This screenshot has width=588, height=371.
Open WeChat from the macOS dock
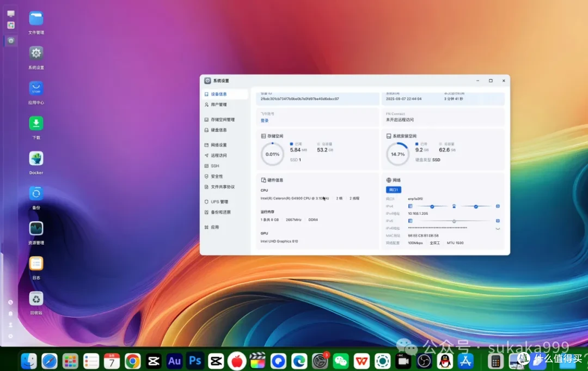click(340, 361)
